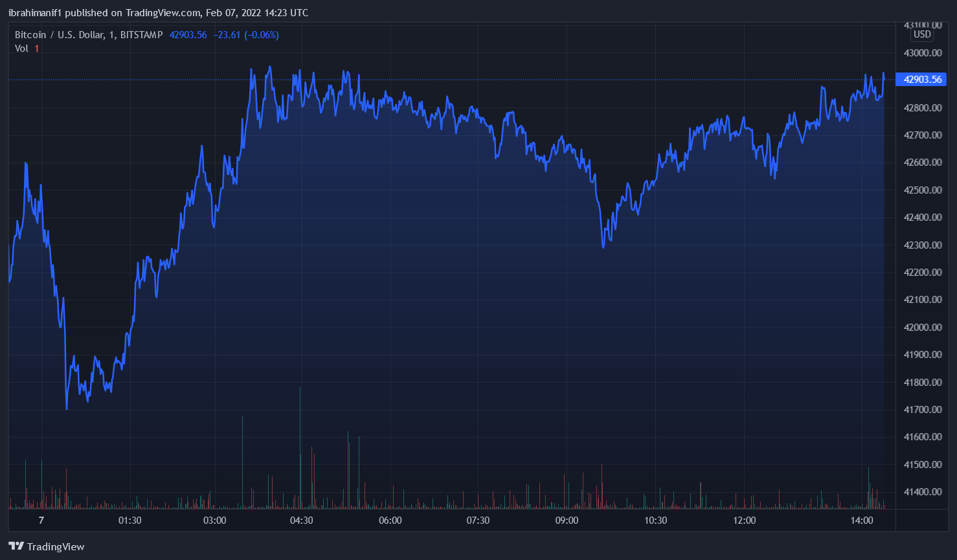Click the 14:00 time axis label
This screenshot has width=957, height=560.
pyautogui.click(x=861, y=521)
